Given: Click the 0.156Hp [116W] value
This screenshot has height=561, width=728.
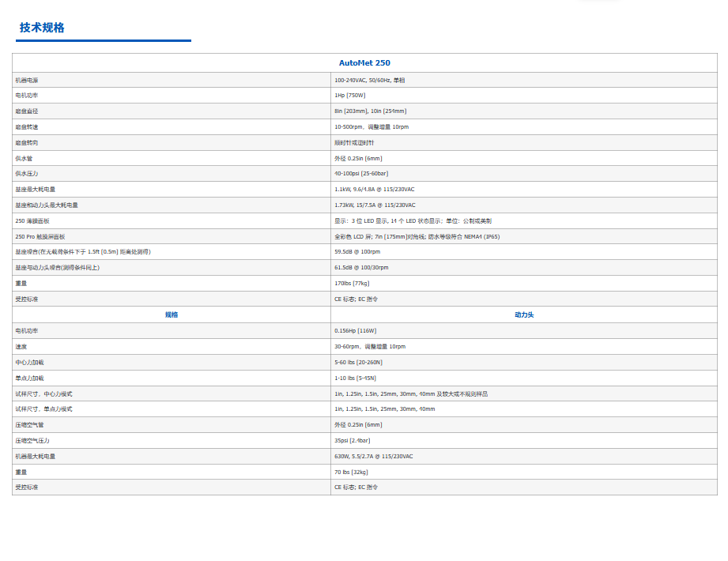Looking at the screenshot, I should point(356,331).
